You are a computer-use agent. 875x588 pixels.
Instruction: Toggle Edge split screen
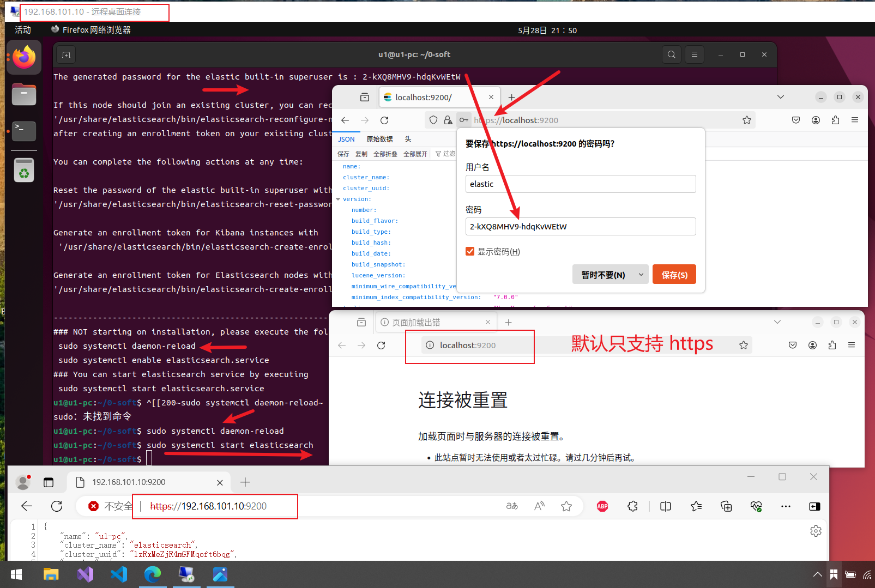pos(666,506)
